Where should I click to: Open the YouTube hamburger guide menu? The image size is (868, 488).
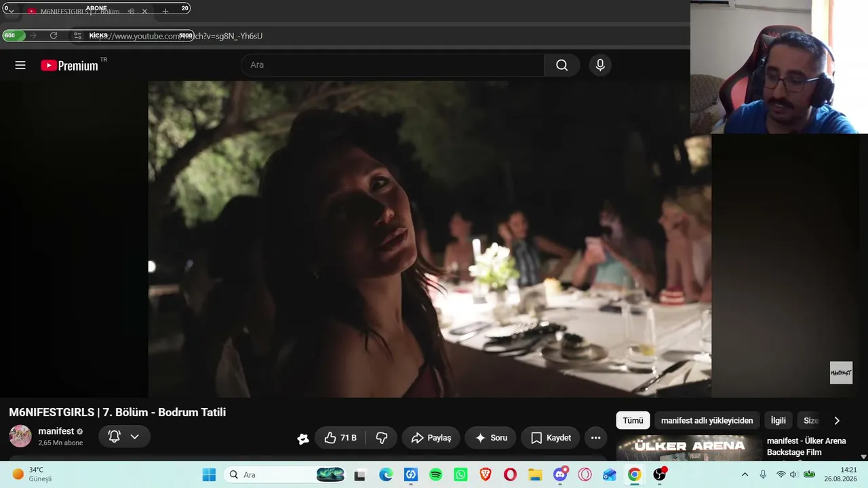tap(20, 65)
